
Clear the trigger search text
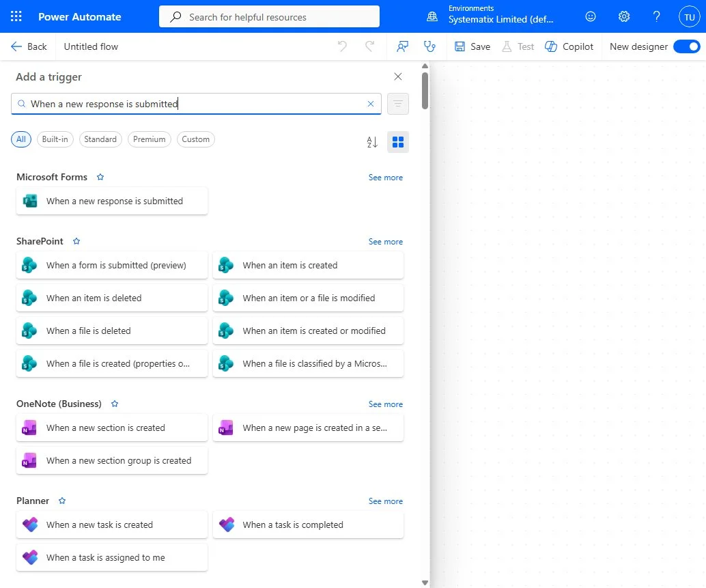(x=371, y=104)
